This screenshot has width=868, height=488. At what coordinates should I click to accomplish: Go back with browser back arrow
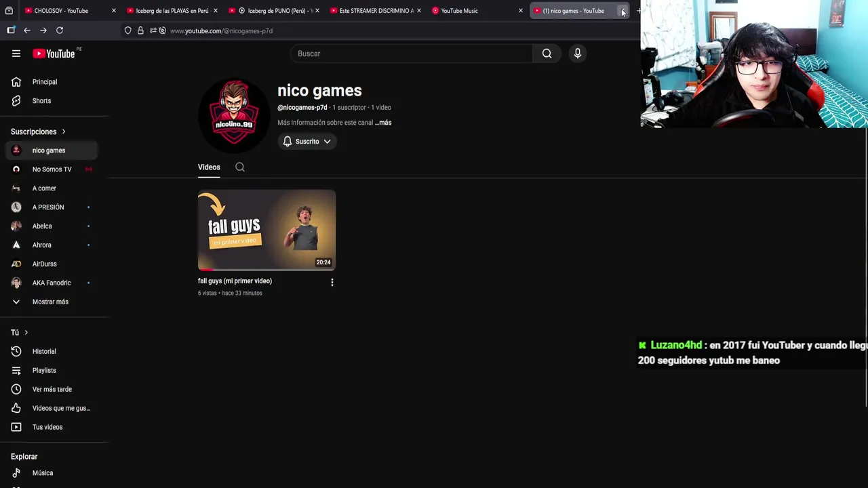tap(27, 30)
